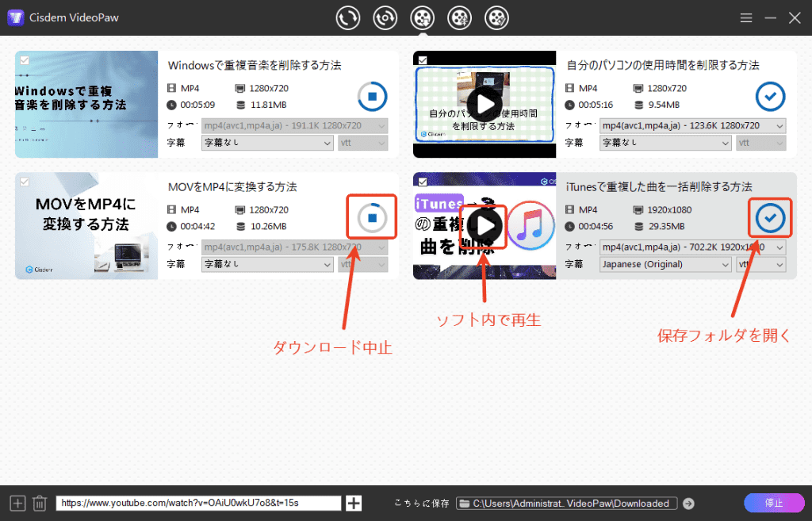Open the hamburger menu

pos(746,18)
